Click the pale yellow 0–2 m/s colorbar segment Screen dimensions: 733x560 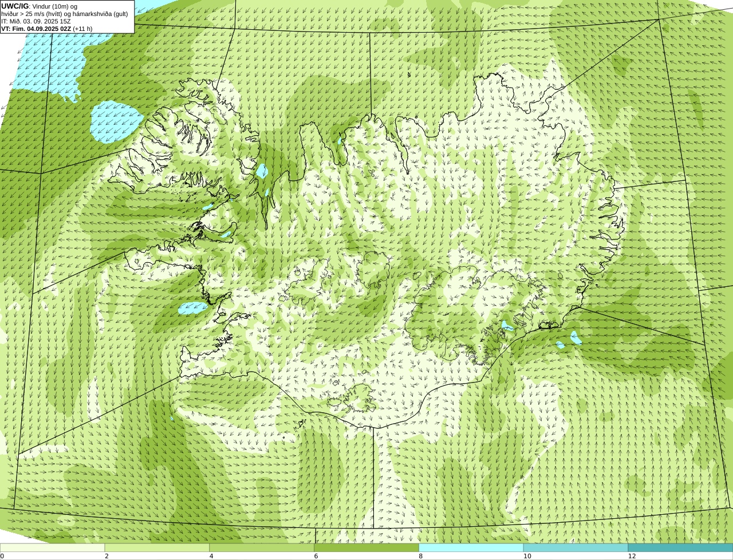53,548
